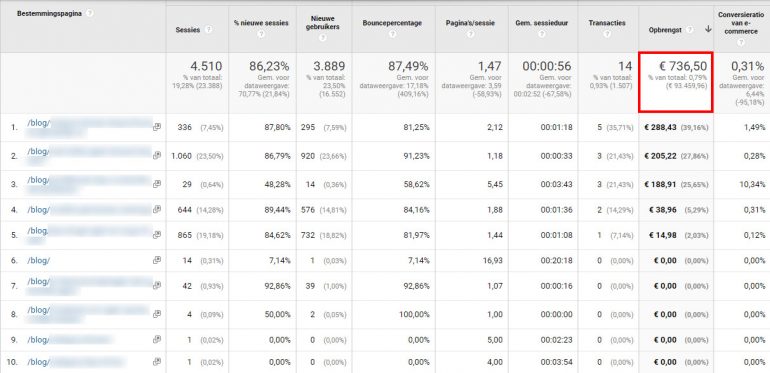This screenshot has width=770, height=373.
Task: Open the row 7 /blog/ landing page link
Action: click(38, 281)
